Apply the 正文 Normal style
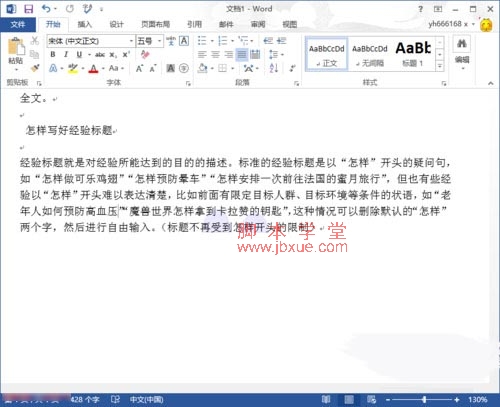Image resolution: width=500 pixels, height=407 pixels. point(327,54)
